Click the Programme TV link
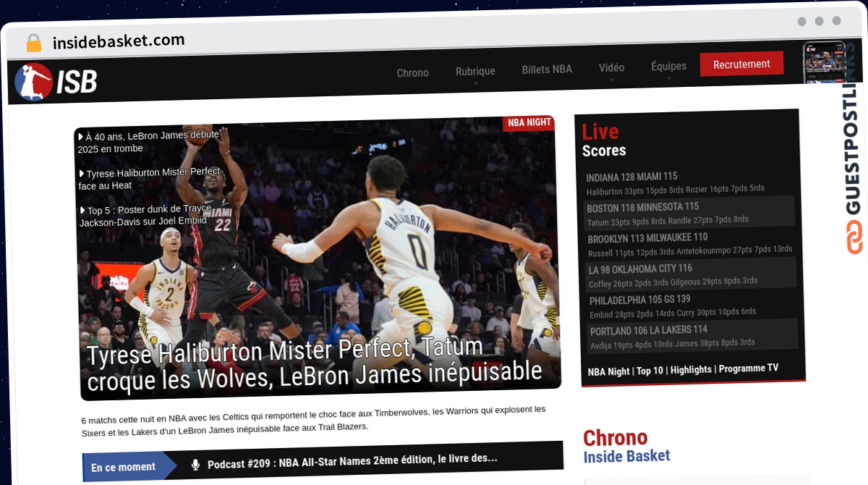The image size is (868, 485). pyautogui.click(x=749, y=368)
